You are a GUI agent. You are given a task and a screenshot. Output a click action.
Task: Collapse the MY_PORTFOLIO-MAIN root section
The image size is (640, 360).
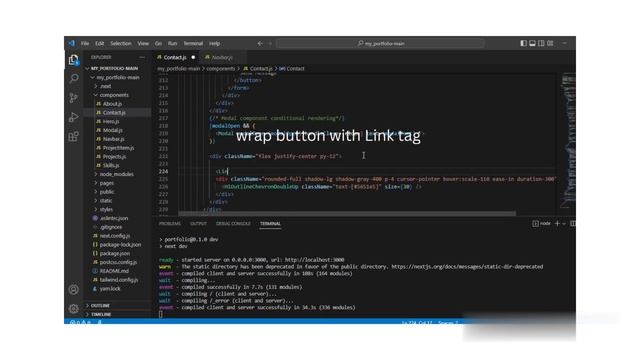pos(115,69)
